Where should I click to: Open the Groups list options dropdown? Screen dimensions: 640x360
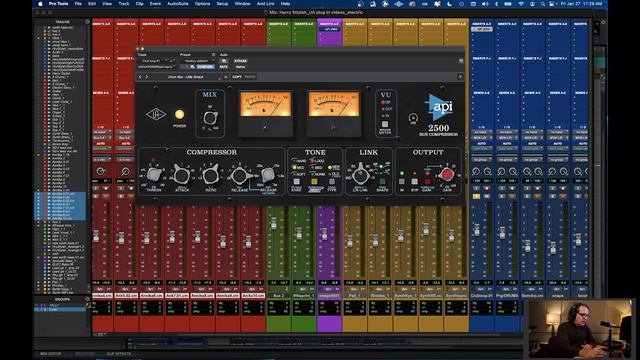[87, 299]
